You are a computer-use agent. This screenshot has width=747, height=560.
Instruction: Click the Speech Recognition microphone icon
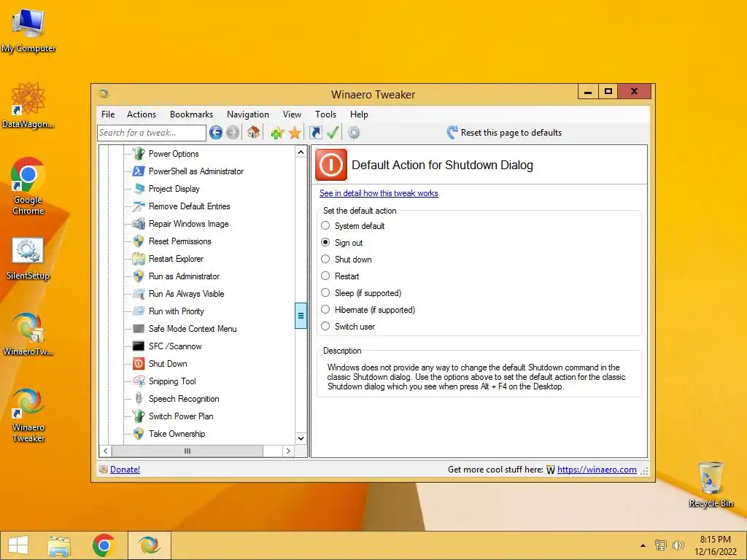point(139,399)
